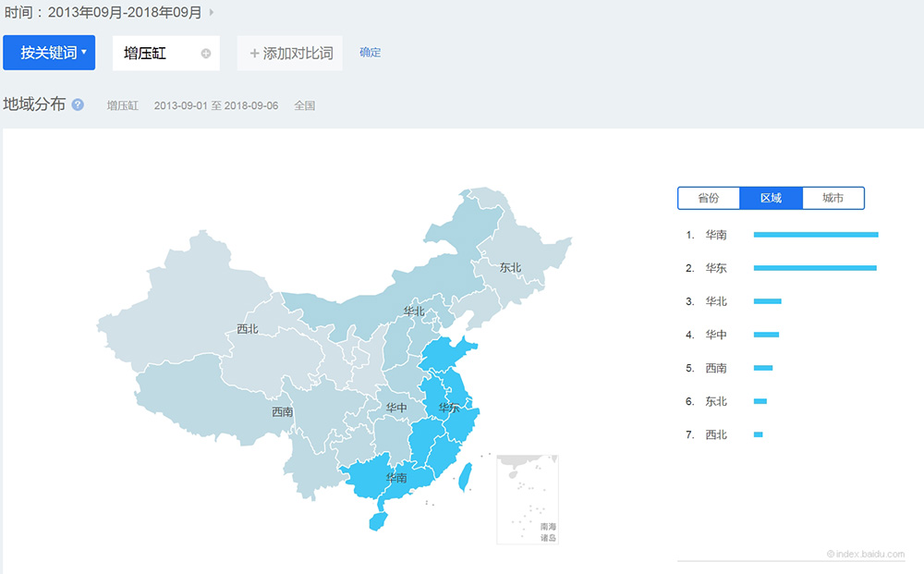This screenshot has height=574, width=924.
Task: Select 华中 in the ranking list
Action: [715, 335]
